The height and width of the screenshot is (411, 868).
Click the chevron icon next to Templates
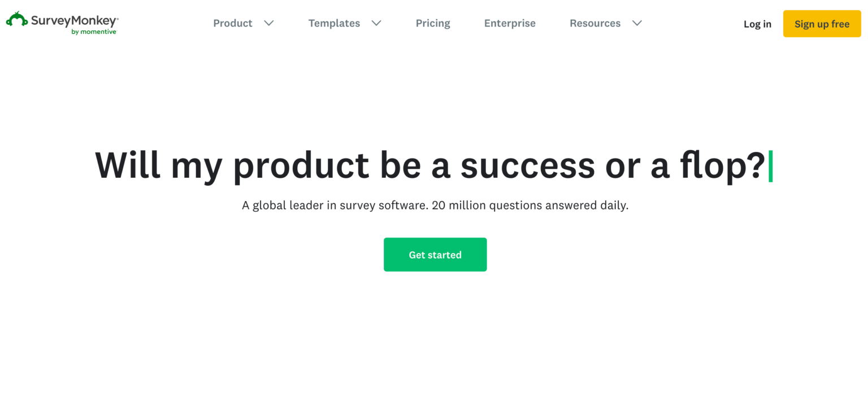(376, 23)
